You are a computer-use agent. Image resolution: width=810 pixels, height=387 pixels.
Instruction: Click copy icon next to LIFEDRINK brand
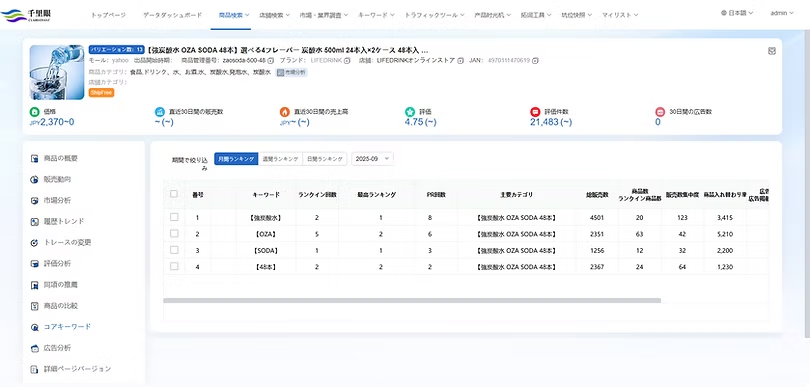pos(347,61)
